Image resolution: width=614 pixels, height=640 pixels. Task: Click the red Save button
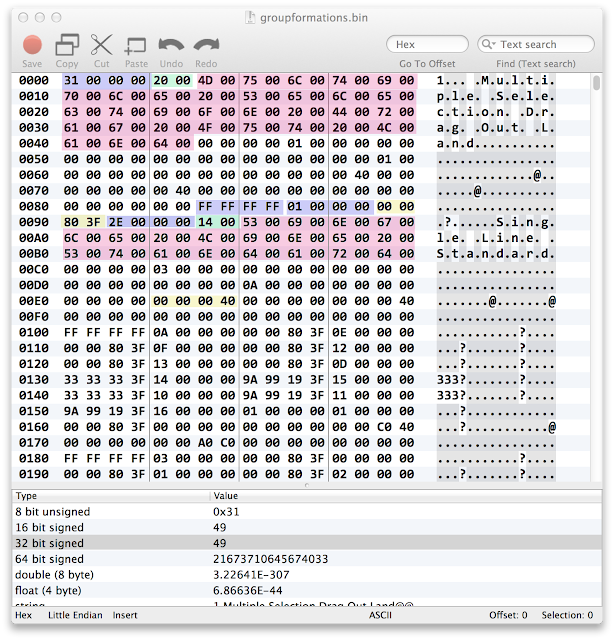pos(32,45)
